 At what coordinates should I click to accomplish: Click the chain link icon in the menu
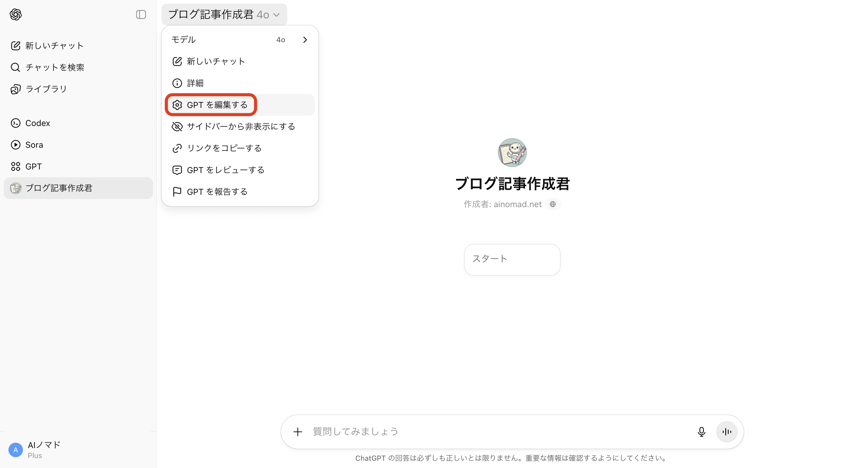[x=177, y=148]
